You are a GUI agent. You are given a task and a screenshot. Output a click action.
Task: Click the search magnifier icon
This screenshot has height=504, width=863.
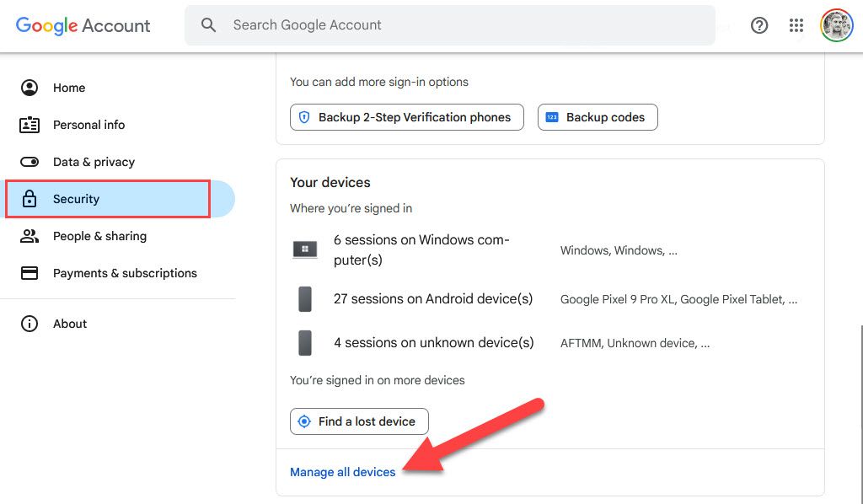point(208,25)
